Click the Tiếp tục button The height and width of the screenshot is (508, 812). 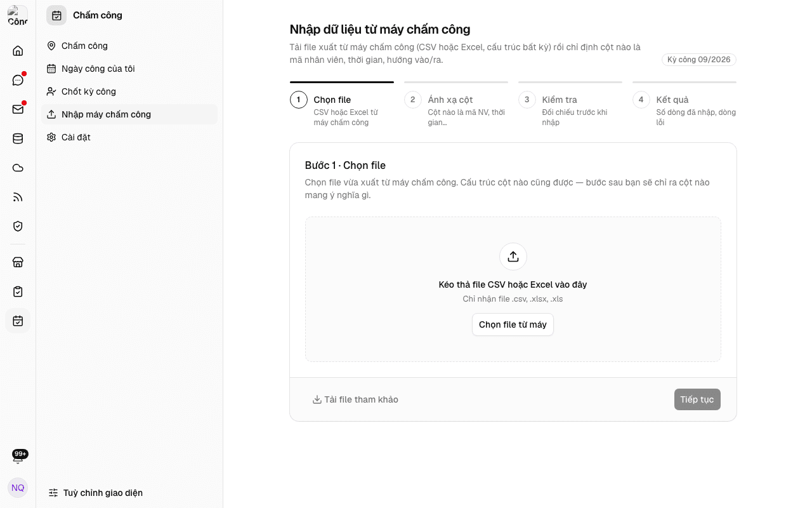click(697, 399)
